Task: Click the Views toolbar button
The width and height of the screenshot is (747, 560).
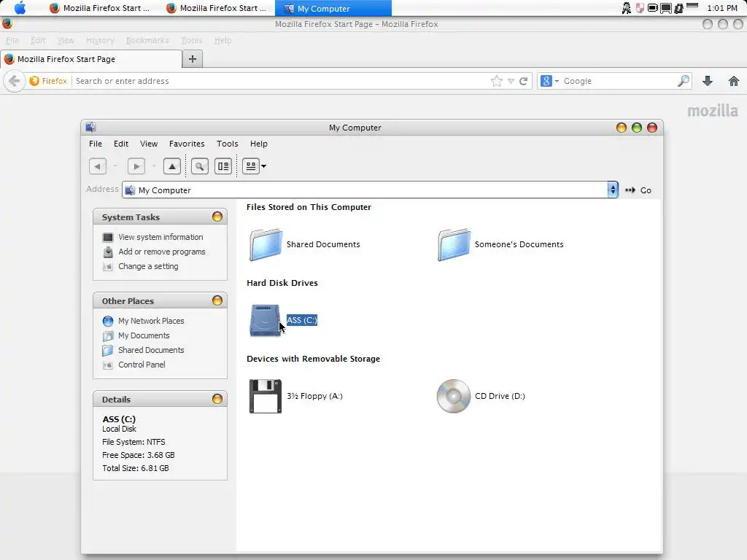Action: click(x=251, y=166)
